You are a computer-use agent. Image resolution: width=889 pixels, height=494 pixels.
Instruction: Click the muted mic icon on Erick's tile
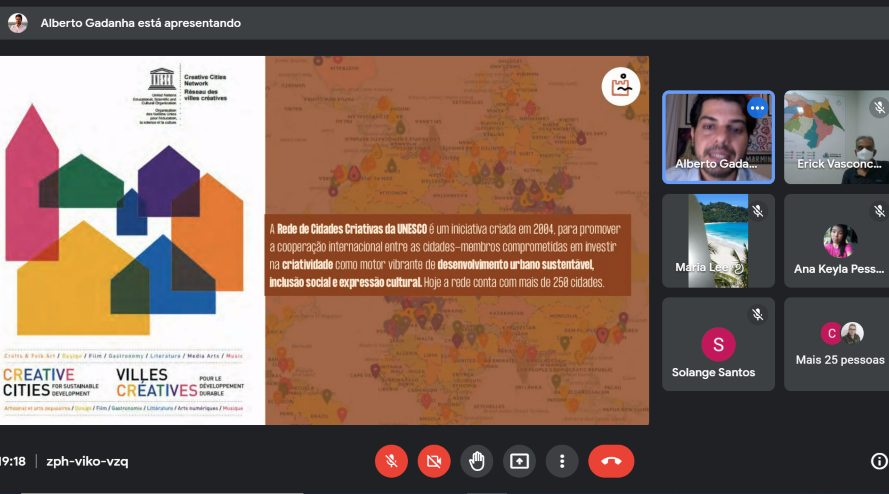pyautogui.click(x=879, y=107)
